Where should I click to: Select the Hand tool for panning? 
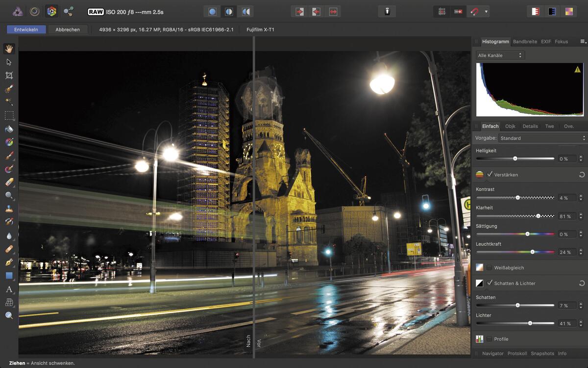click(9, 48)
